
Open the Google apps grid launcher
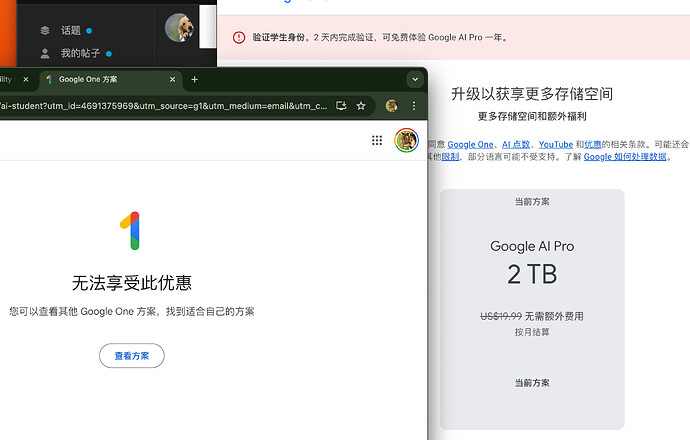click(x=377, y=140)
